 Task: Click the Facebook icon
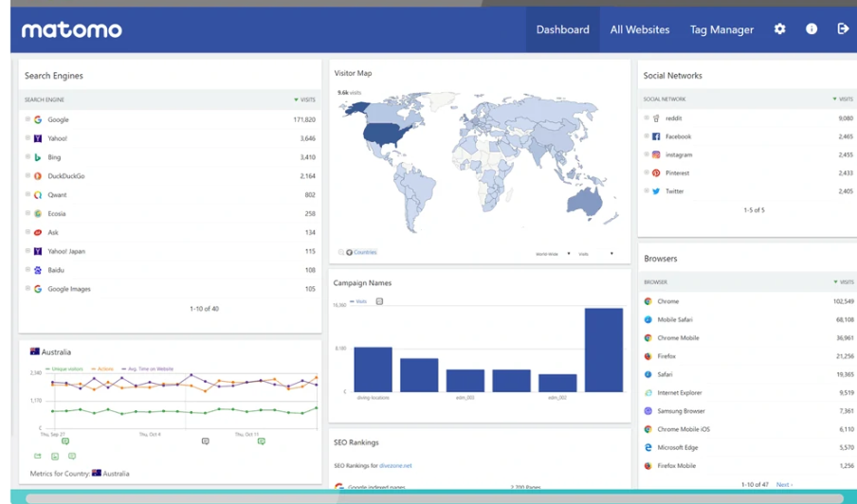(x=656, y=136)
